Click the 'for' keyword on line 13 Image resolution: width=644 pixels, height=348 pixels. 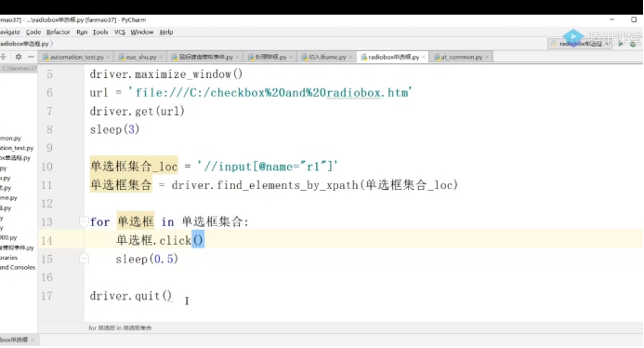tap(99, 222)
